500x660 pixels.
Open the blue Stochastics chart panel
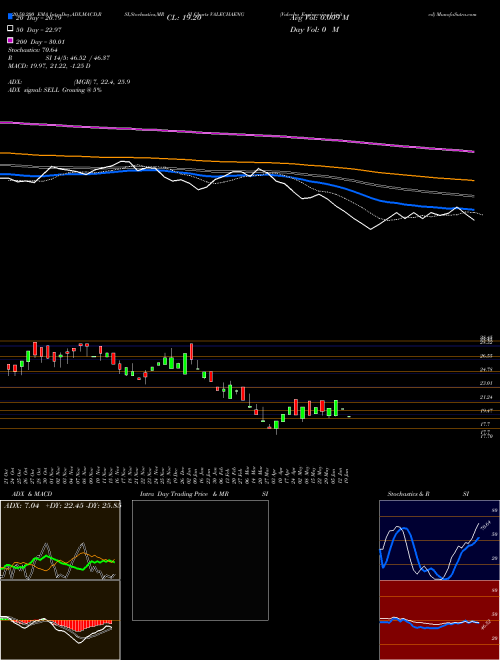pyautogui.click(x=439, y=540)
